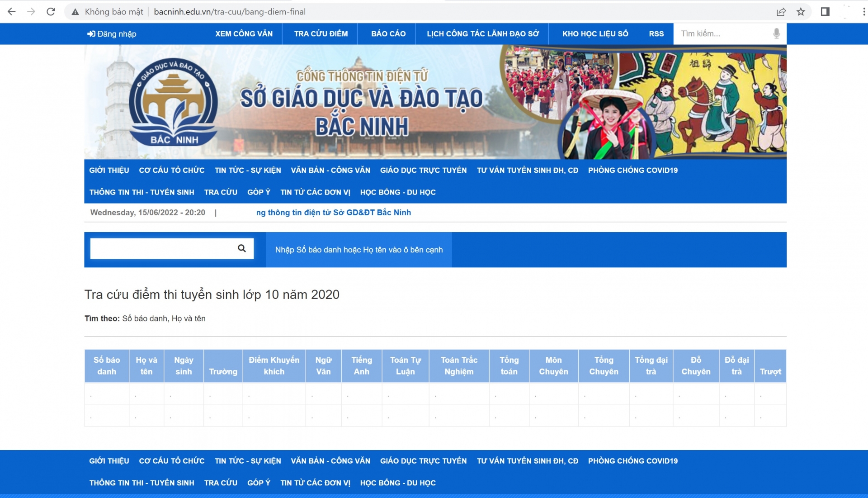
Task: Select GIÁO DỤC TRỰC TUYẾN in navigation
Action: [x=423, y=171]
